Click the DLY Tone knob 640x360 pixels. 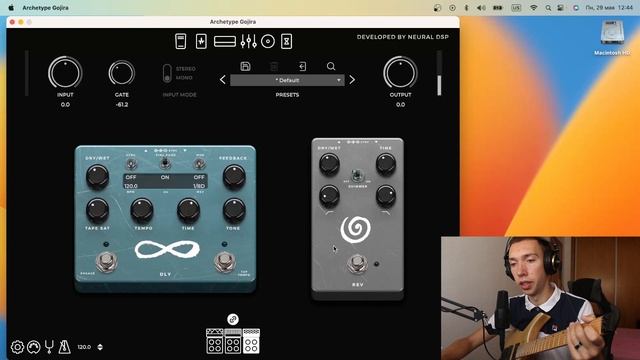click(234, 210)
